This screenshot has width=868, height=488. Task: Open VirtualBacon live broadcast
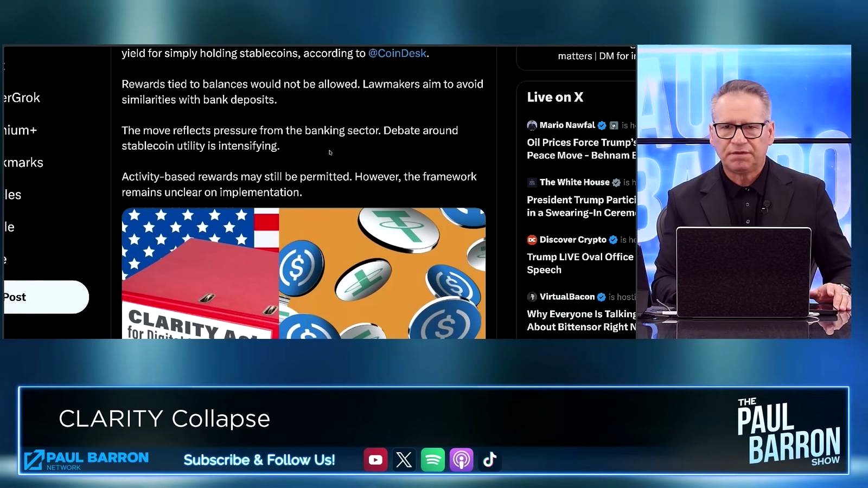[581, 312]
